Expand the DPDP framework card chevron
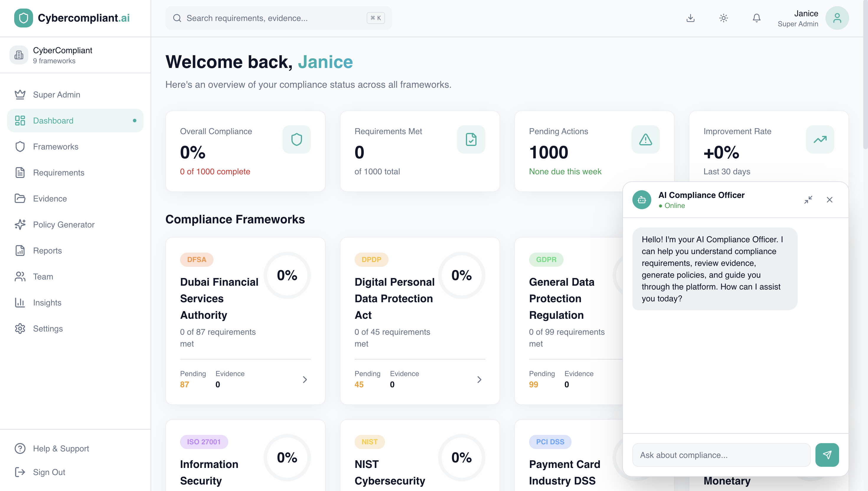 (479, 379)
